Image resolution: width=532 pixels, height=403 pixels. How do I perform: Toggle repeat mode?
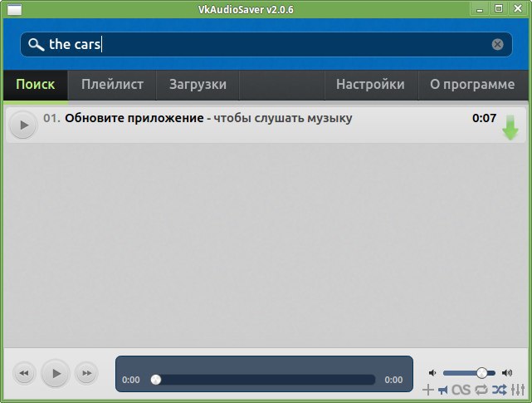[x=481, y=390]
